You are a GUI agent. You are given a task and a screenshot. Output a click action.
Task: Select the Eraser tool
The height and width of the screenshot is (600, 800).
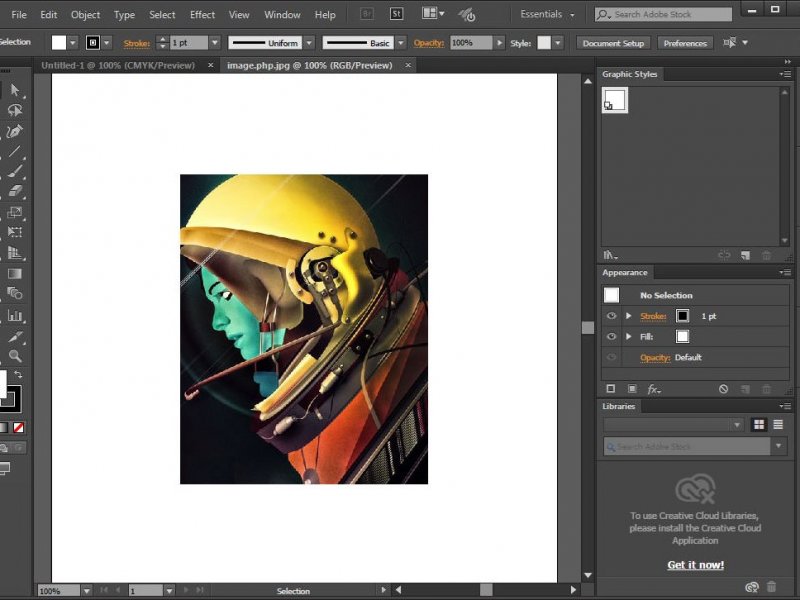coord(15,191)
